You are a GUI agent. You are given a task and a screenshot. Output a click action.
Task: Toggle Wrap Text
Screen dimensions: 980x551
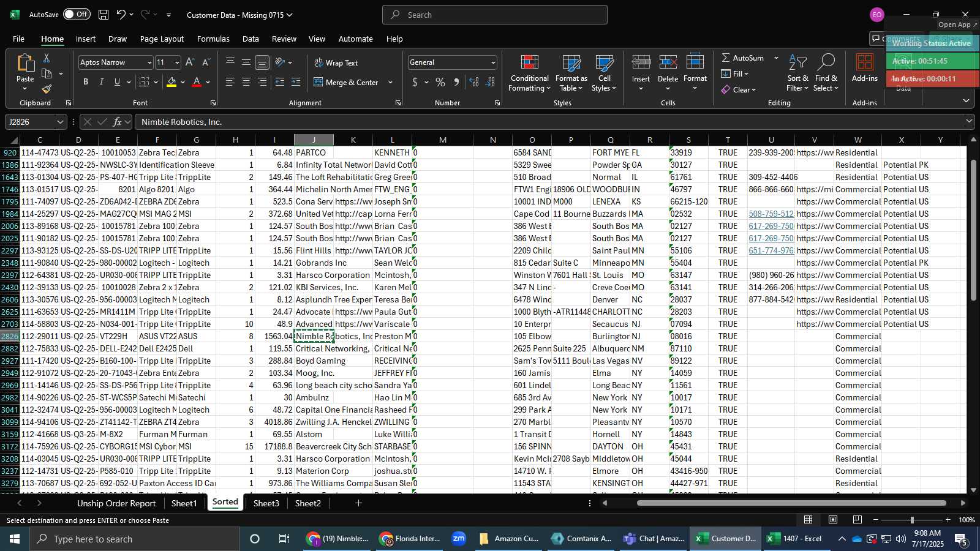click(336, 62)
